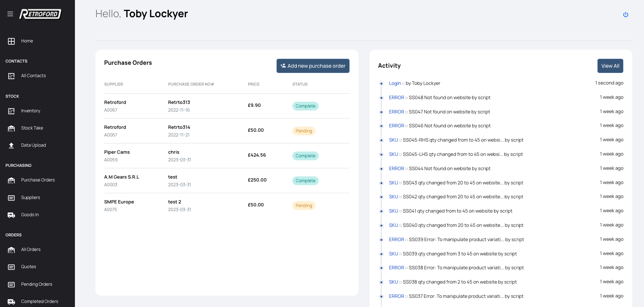Viewport: 644px width, 307px height.
Task: Open SKU link for SS045-LHS
Action: tap(394, 154)
